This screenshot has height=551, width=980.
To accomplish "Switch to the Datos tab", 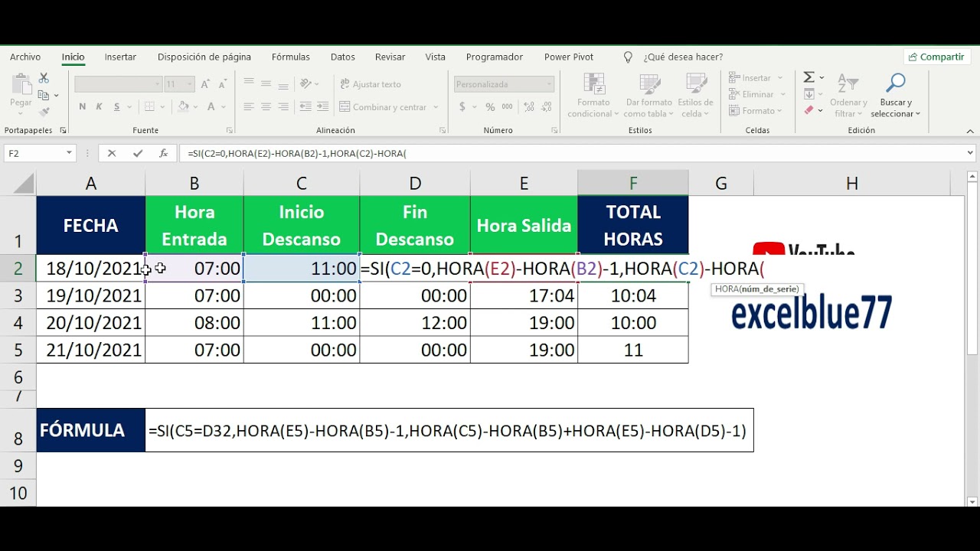I will pos(343,57).
